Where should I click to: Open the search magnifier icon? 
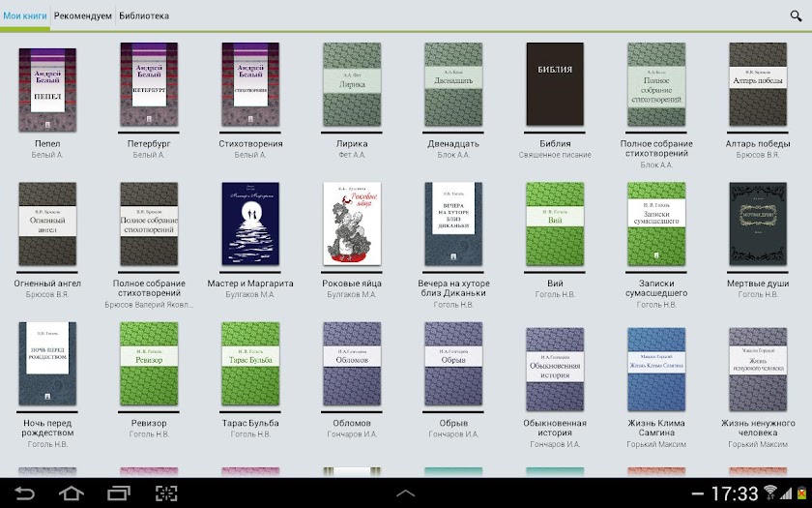pos(796,15)
